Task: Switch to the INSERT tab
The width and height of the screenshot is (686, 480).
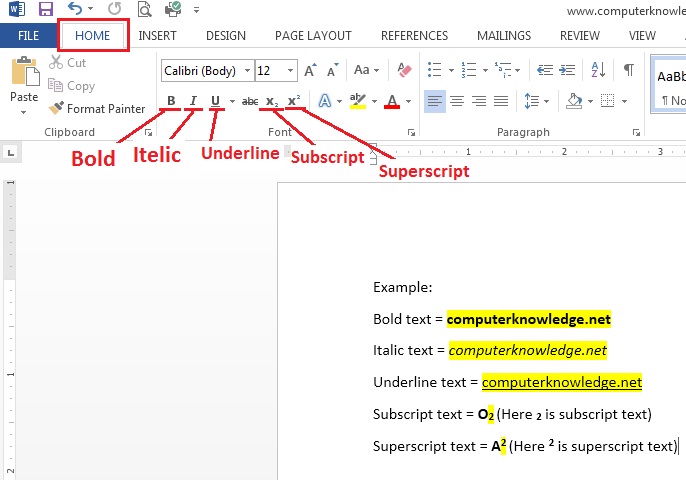Action: click(x=158, y=35)
